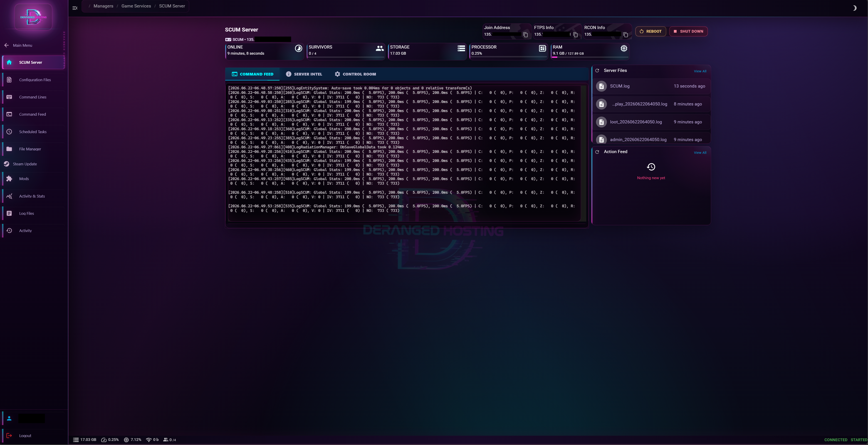The height and width of the screenshot is (445, 868).
Task: Open Log Files from sidebar
Action: (33, 213)
